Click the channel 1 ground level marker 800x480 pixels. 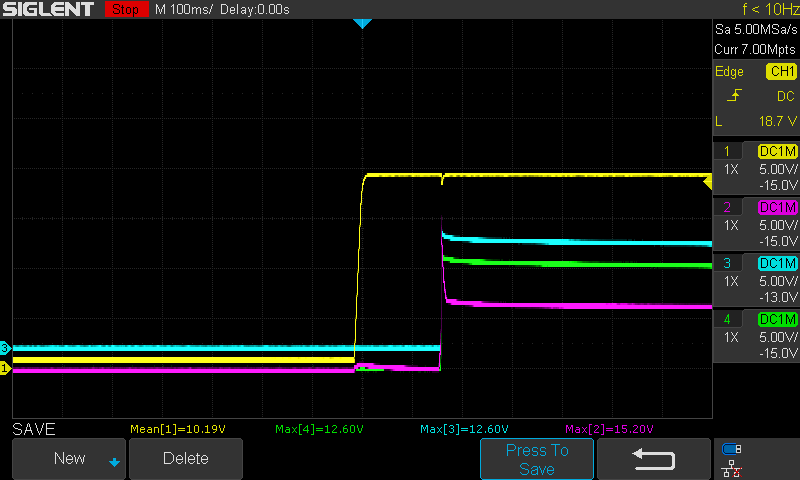5,368
